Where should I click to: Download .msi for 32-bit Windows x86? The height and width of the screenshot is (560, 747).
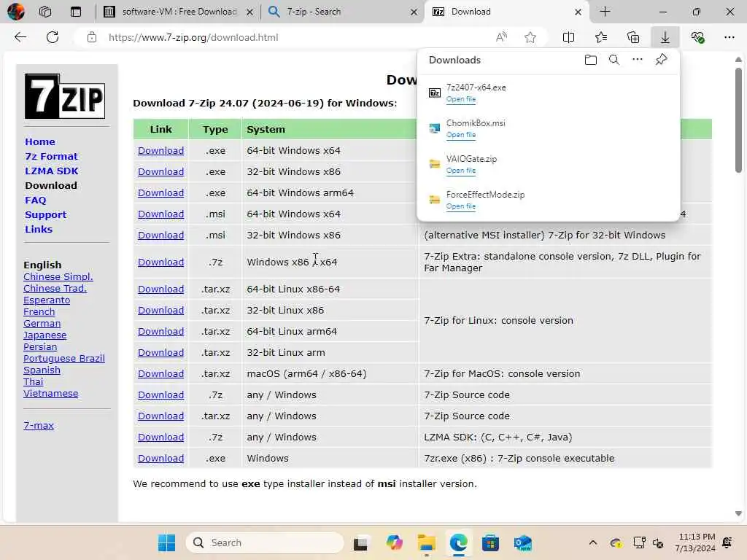(161, 236)
